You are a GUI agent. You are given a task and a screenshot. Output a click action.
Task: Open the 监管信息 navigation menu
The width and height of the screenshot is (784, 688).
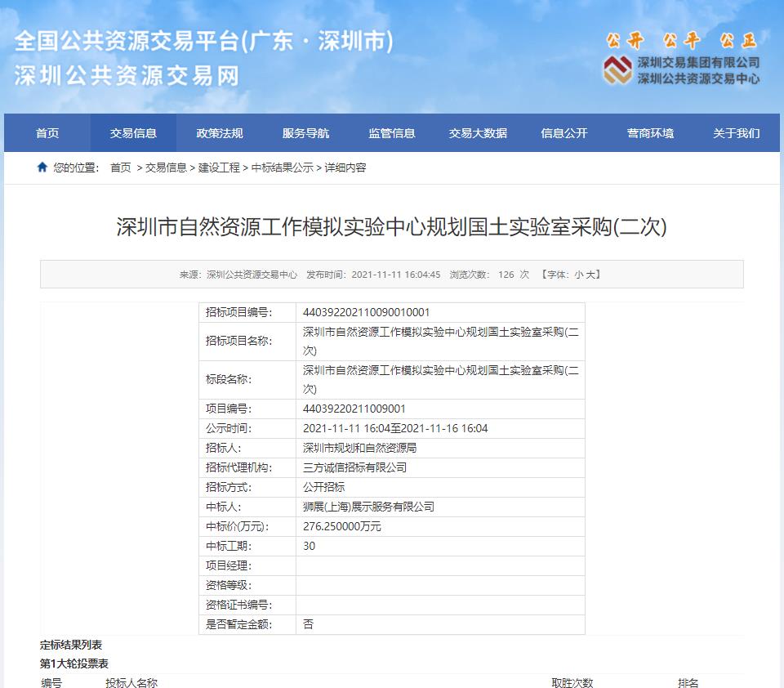[x=392, y=133]
